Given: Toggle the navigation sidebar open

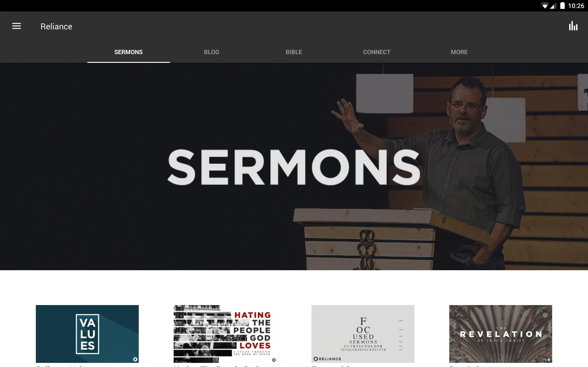Looking at the screenshot, I should coord(17,26).
